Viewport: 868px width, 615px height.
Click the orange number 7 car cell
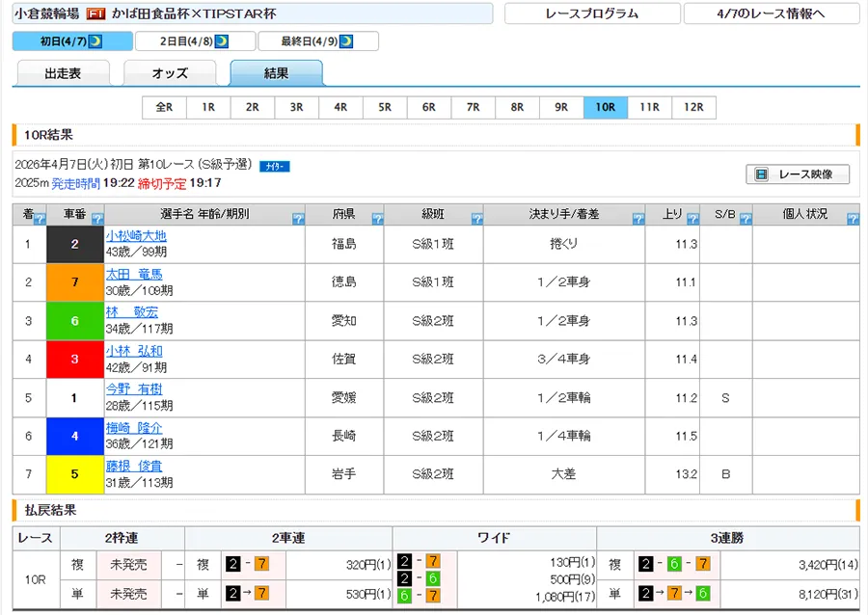(x=74, y=282)
